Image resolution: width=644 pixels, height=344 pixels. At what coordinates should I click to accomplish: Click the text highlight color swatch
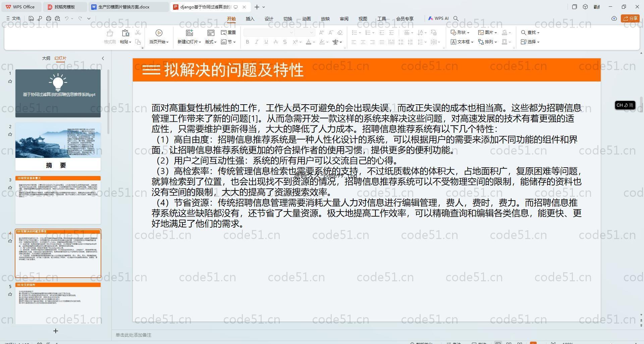(x=322, y=42)
